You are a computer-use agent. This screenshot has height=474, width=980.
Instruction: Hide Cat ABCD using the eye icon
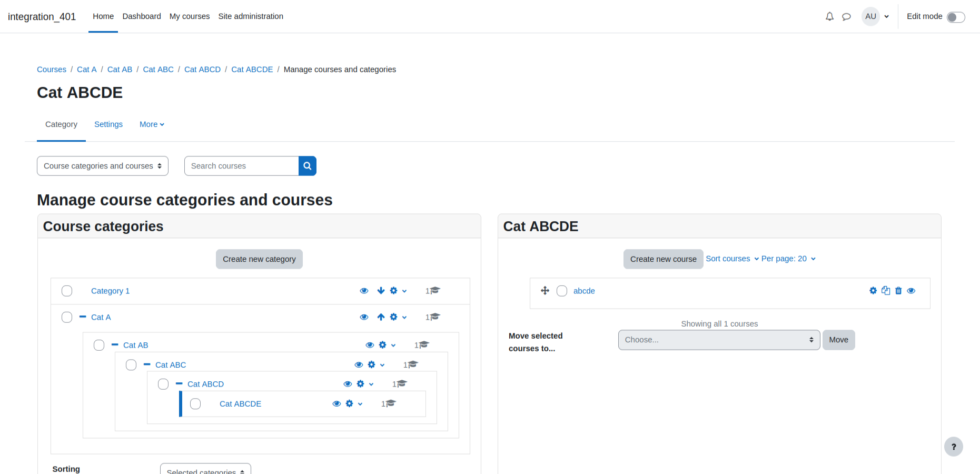coord(348,384)
